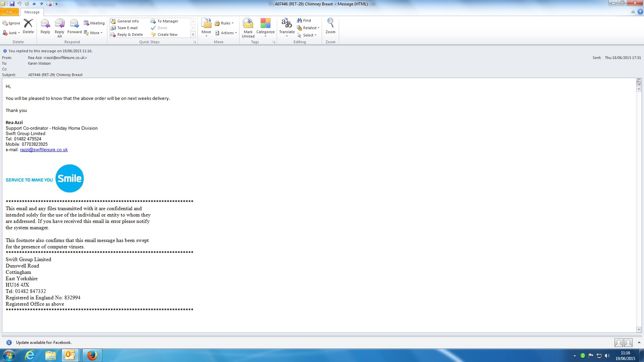Viewport: 644px width, 362px height.
Task: Toggle the ribbon minimize arrow
Action: pos(633,12)
